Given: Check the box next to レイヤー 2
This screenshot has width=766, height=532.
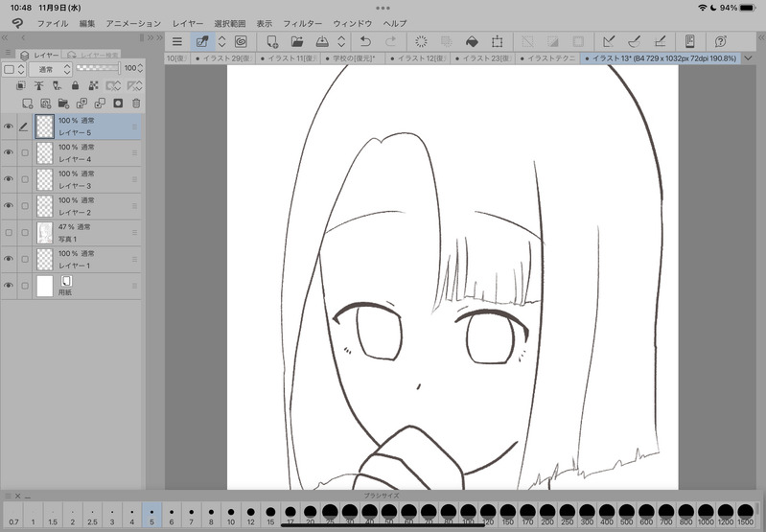Looking at the screenshot, I should pyautogui.click(x=24, y=206).
